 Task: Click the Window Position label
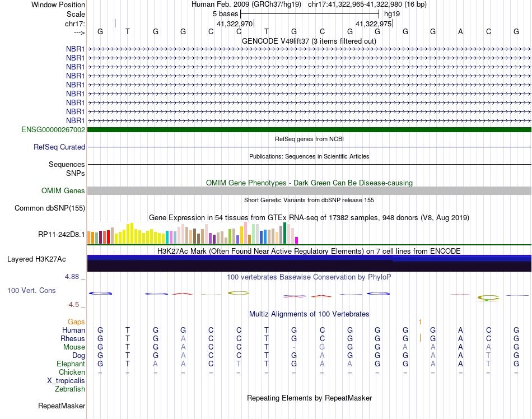pyautogui.click(x=58, y=4)
